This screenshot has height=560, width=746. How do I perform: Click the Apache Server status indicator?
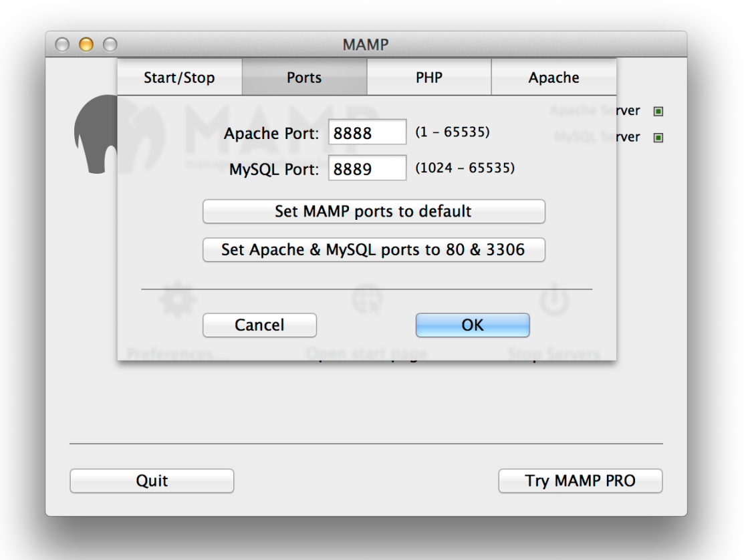coord(658,112)
